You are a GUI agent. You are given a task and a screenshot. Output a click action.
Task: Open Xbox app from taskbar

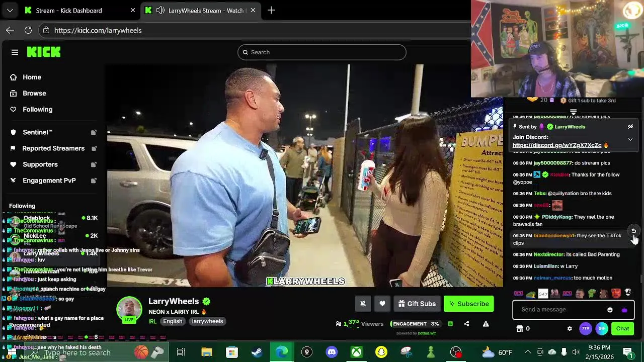point(356,352)
